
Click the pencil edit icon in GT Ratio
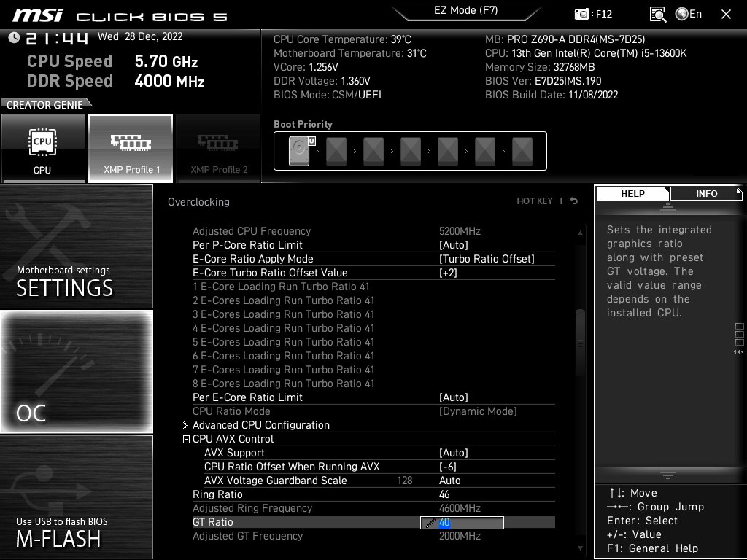430,523
